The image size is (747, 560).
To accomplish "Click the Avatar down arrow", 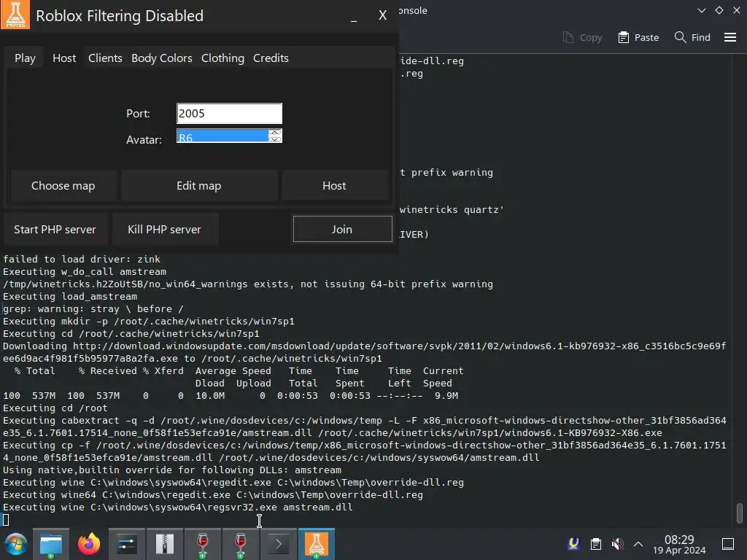I will 275,139.
